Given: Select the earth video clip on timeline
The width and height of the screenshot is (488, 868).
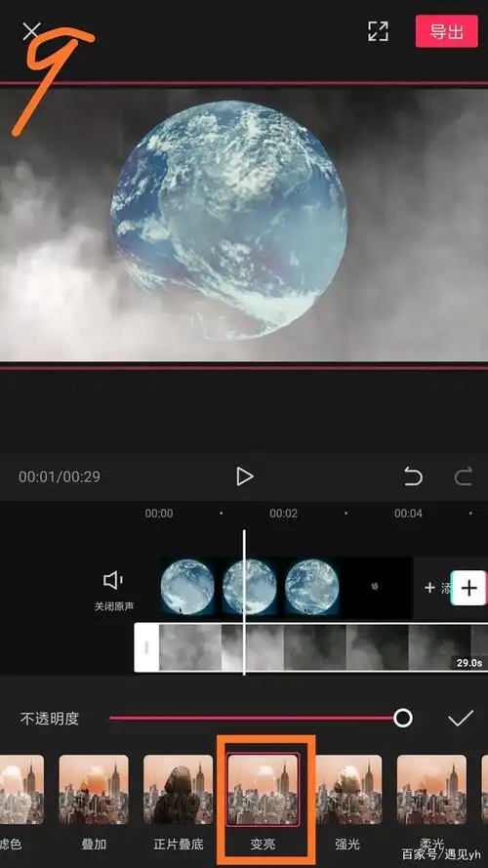Looking at the screenshot, I should tap(286, 588).
